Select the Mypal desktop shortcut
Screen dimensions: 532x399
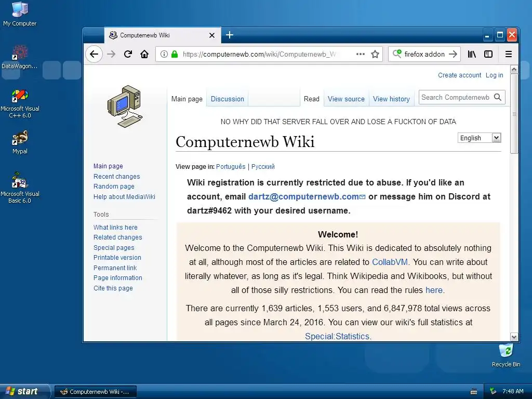click(20, 142)
